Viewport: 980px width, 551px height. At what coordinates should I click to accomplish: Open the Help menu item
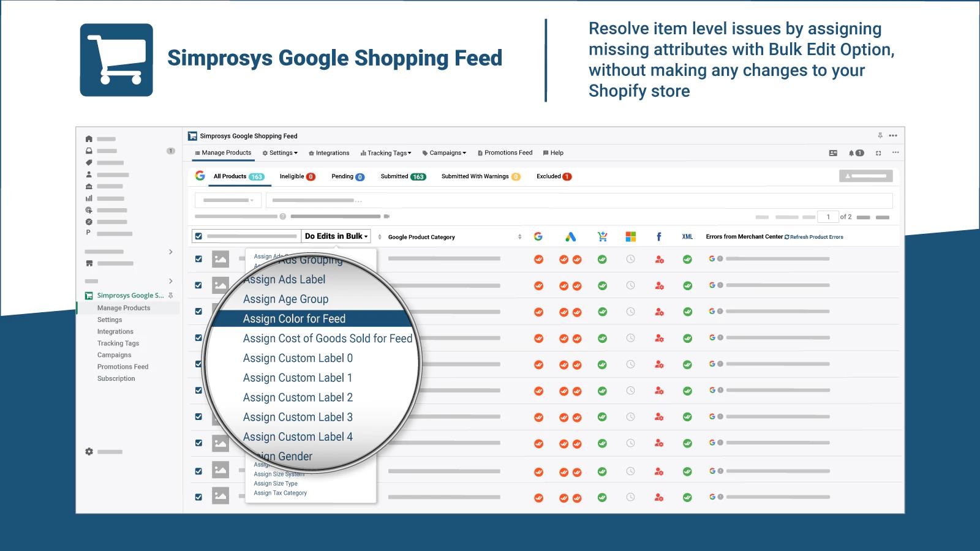553,153
